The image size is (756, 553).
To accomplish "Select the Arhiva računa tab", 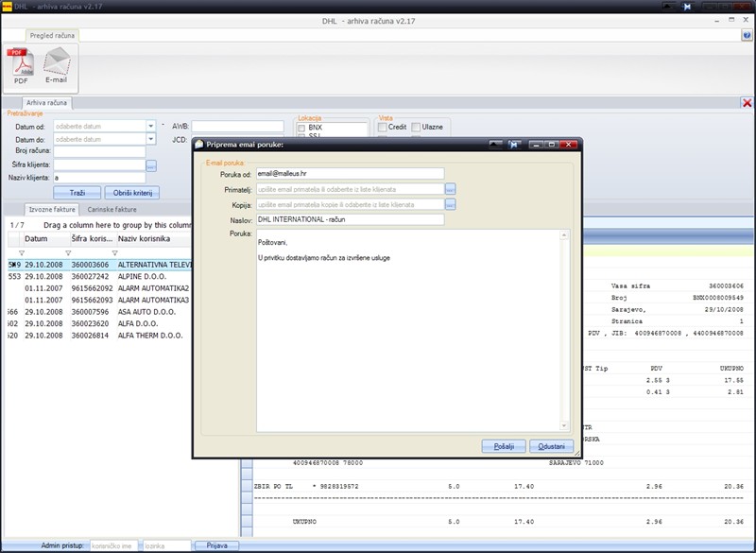I will 46,103.
